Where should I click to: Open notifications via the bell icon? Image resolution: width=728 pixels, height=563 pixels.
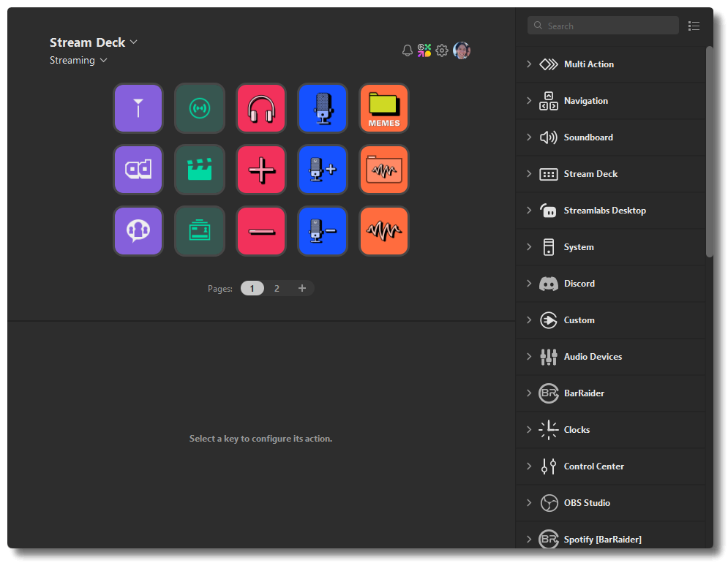point(407,50)
